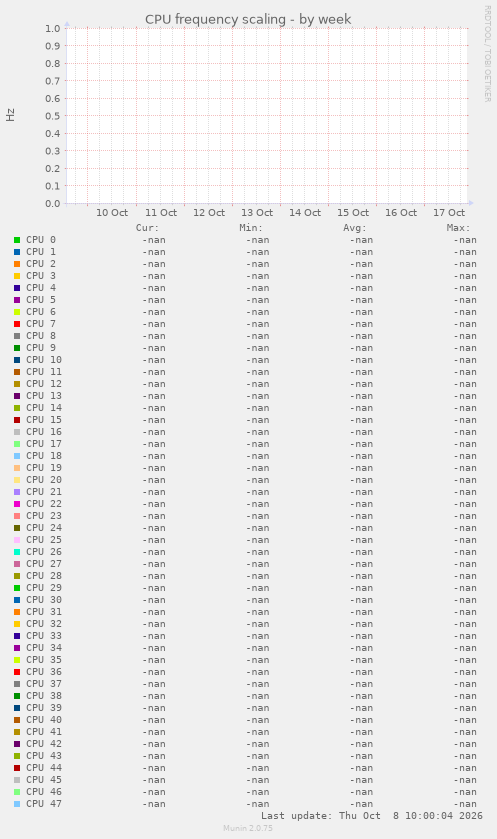Click the 'CPU 18' legend label
The height and width of the screenshot is (839, 497).
44,455
